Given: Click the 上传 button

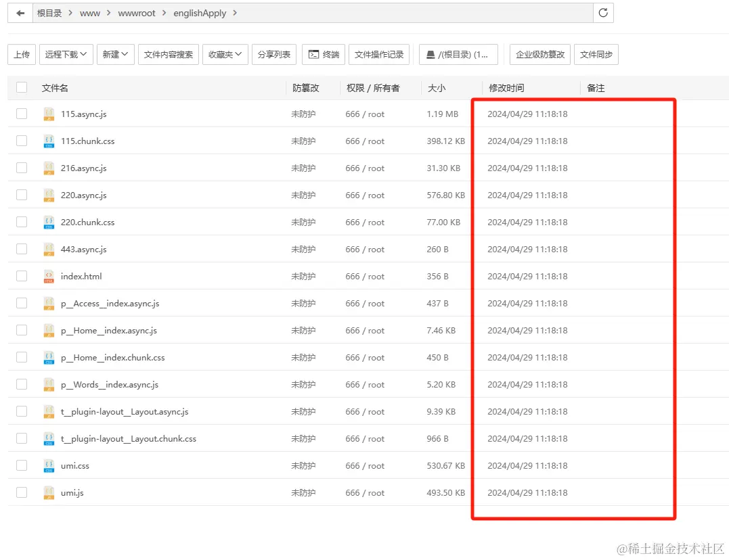Looking at the screenshot, I should (x=22, y=54).
